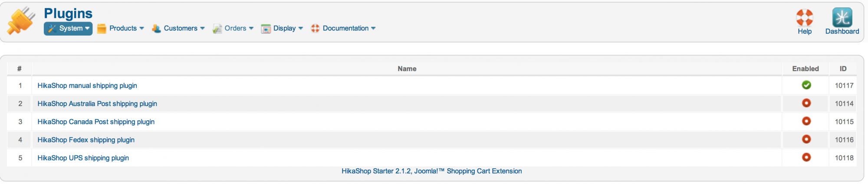The width and height of the screenshot is (868, 184).
Task: Expand the Customers menu arrow
Action: (x=202, y=28)
